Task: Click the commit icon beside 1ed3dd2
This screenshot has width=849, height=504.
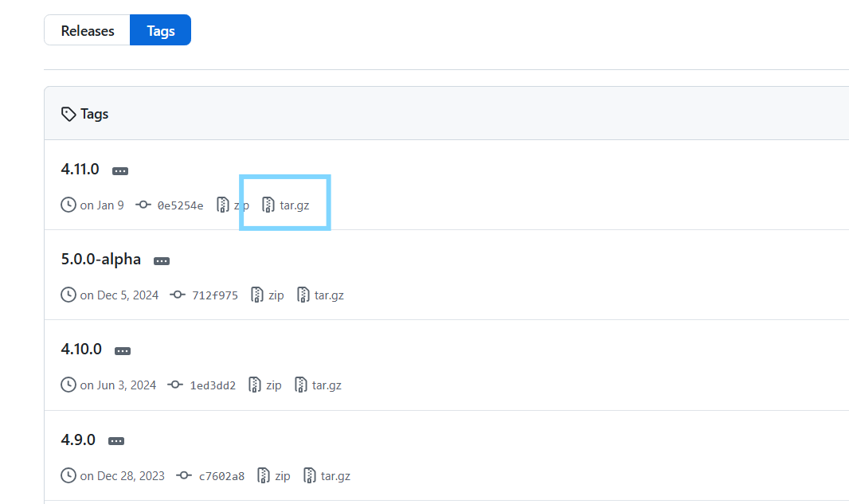Action: tap(175, 385)
